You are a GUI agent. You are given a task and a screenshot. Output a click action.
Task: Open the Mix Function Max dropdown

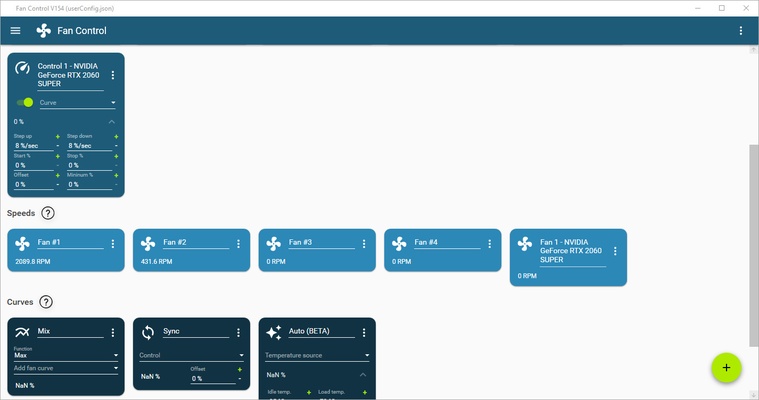click(66, 355)
